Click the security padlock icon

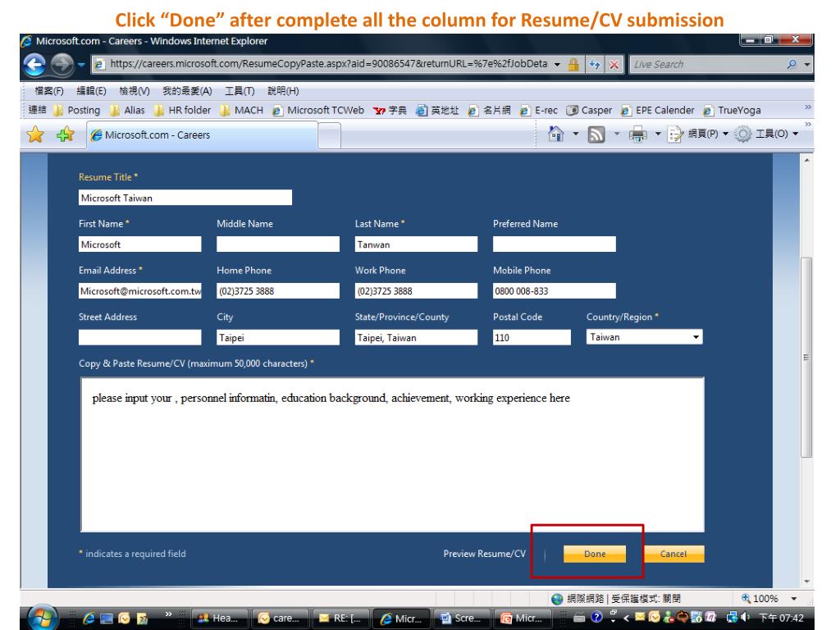point(573,64)
